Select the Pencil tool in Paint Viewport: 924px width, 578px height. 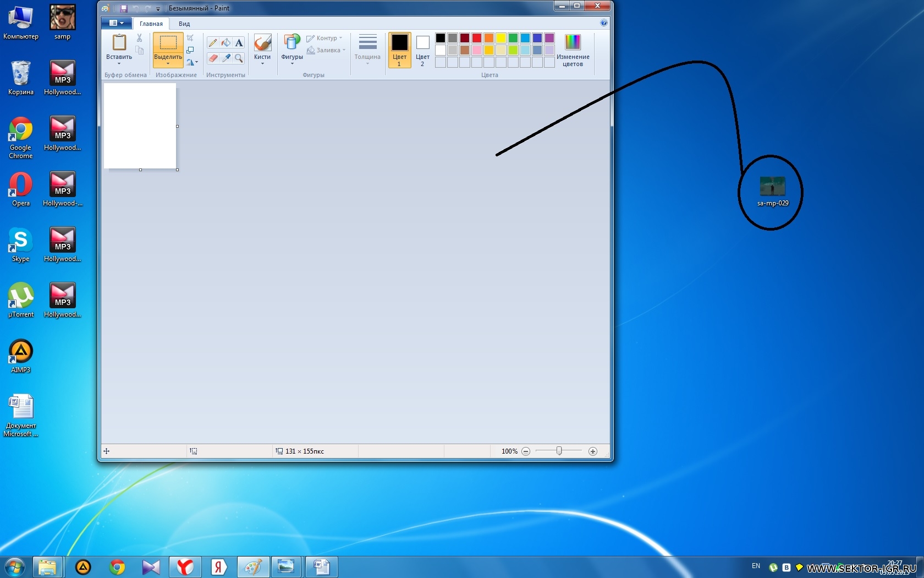click(x=212, y=43)
